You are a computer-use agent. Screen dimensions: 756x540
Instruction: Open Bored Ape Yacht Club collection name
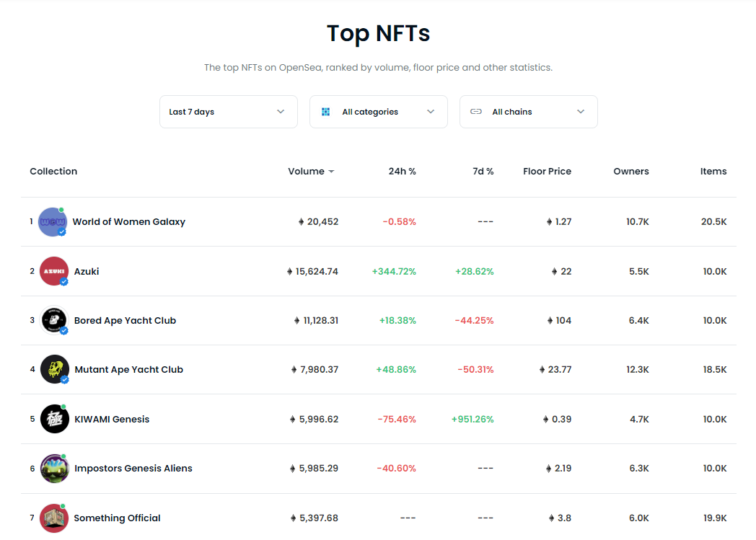tap(125, 321)
